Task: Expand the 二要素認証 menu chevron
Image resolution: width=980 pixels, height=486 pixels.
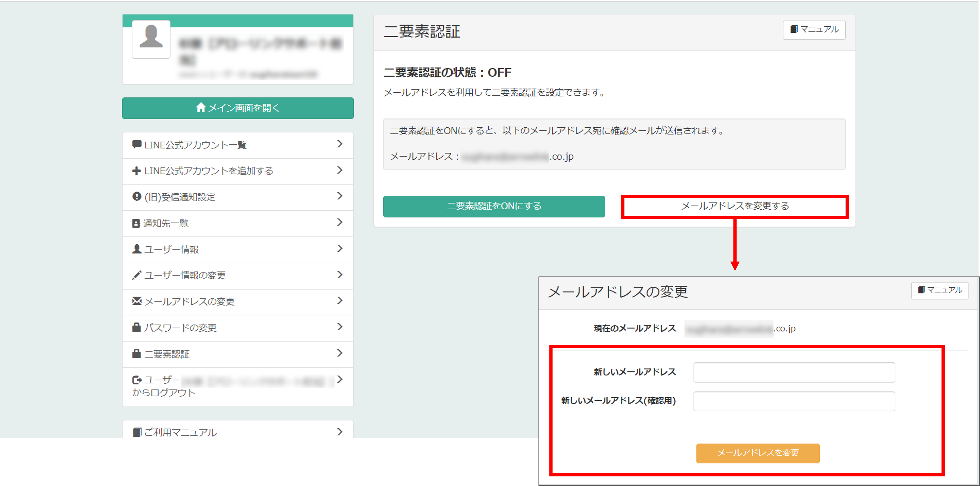Action: pos(340,353)
